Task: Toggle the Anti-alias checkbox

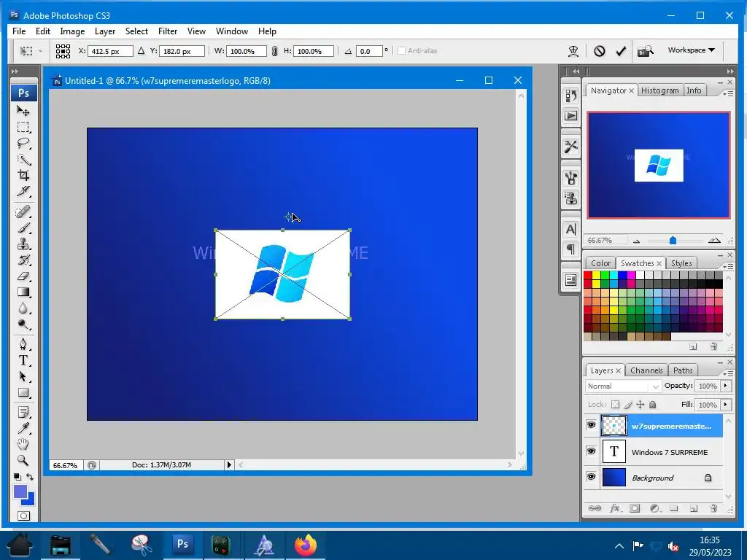Action: [402, 51]
